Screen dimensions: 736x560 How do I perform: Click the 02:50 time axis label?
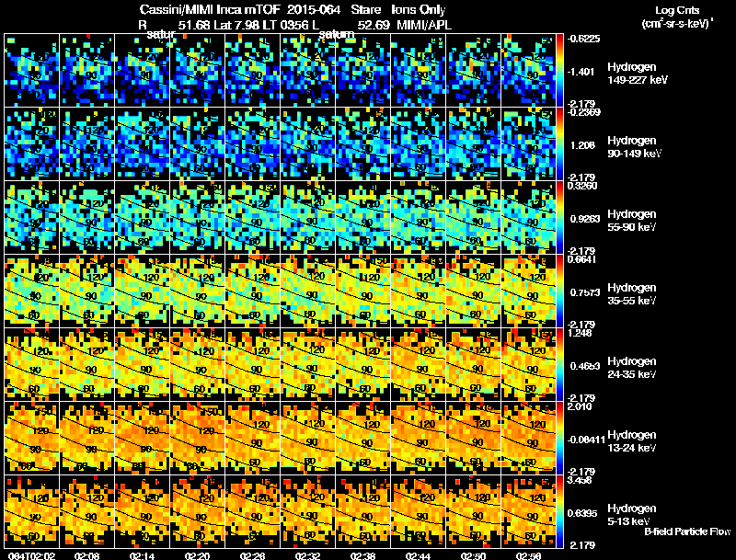[473, 556]
